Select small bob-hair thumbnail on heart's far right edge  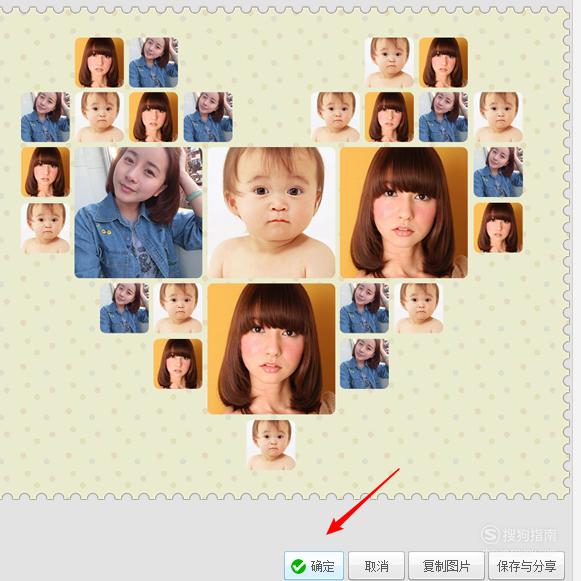point(498,228)
